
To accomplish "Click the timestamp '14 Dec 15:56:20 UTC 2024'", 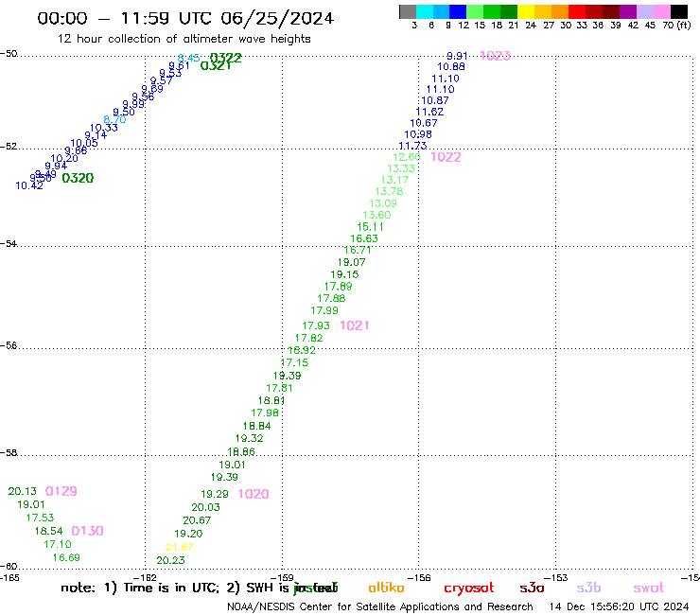I will pos(619,607).
